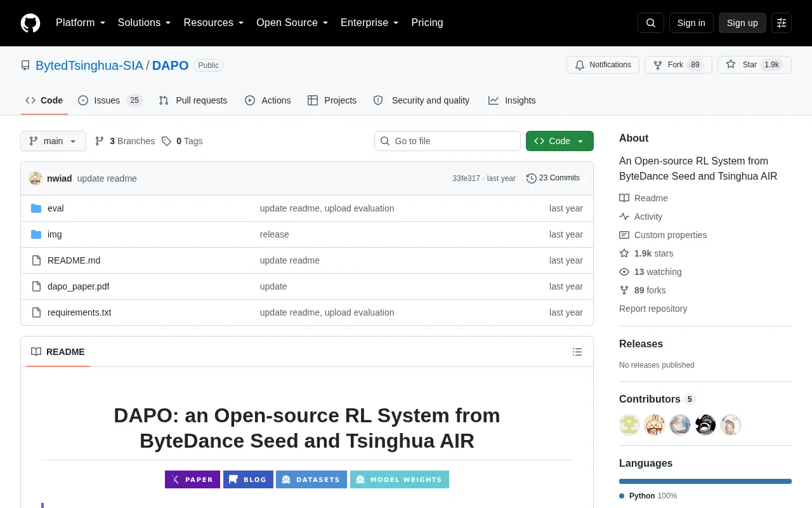Expand the Enterprise menu

tap(370, 23)
